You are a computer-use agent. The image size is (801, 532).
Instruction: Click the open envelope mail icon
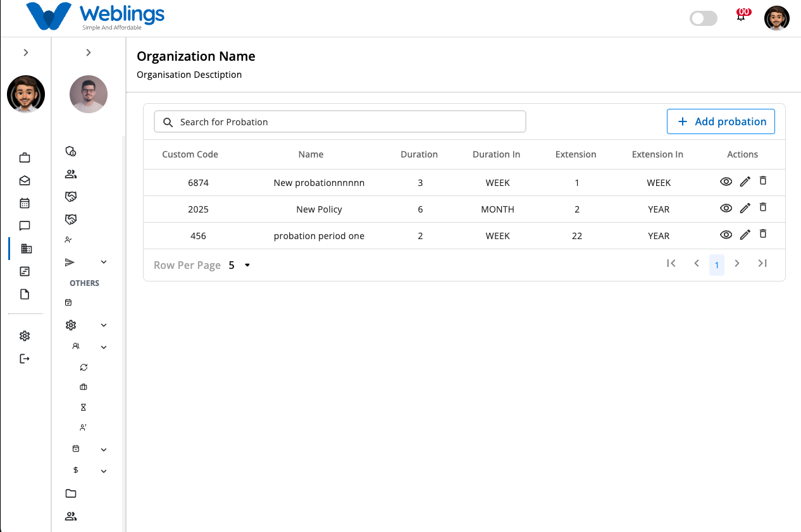(x=25, y=181)
